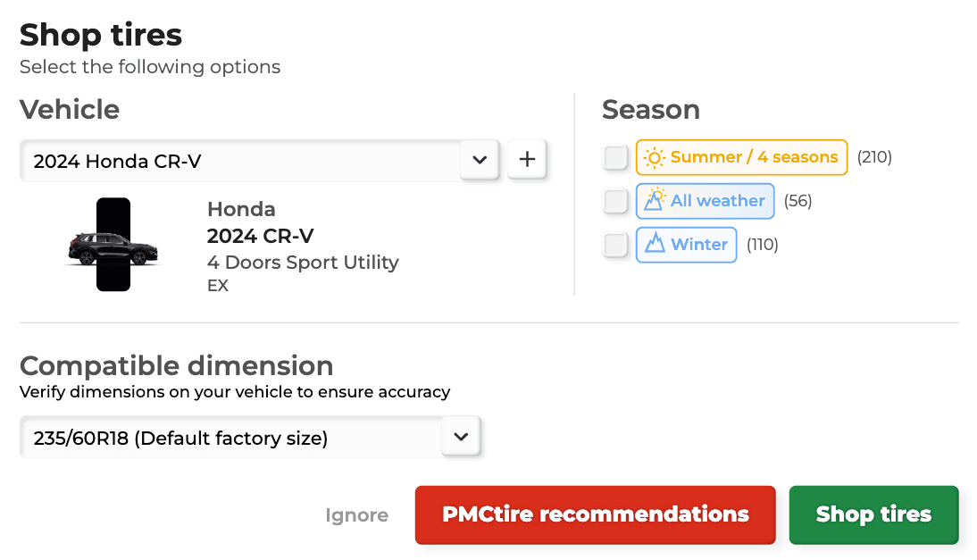
Task: Click the snowy mountain icon in Winter badge
Action: [x=655, y=244]
